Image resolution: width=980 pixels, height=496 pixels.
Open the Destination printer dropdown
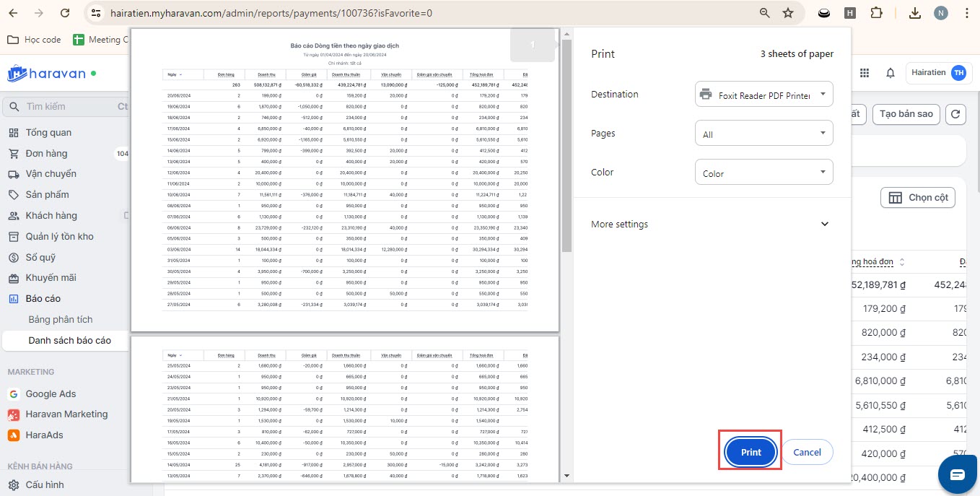coord(764,95)
